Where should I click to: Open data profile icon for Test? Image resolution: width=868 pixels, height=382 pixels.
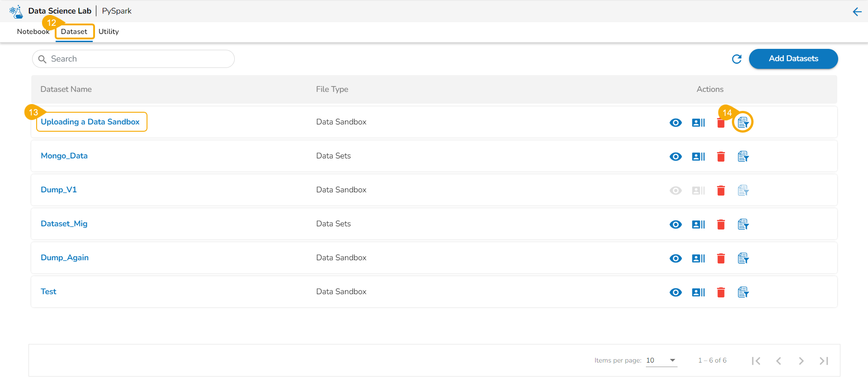pos(698,292)
